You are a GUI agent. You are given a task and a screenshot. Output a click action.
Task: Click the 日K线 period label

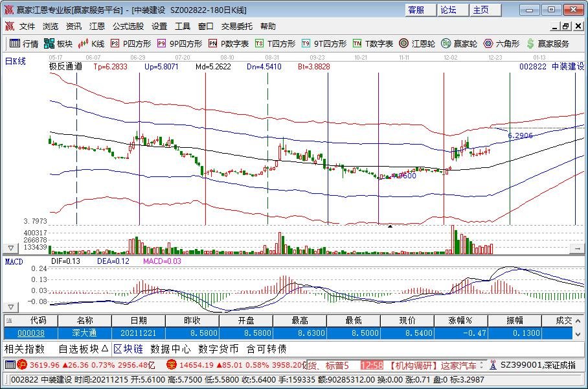tap(15, 61)
